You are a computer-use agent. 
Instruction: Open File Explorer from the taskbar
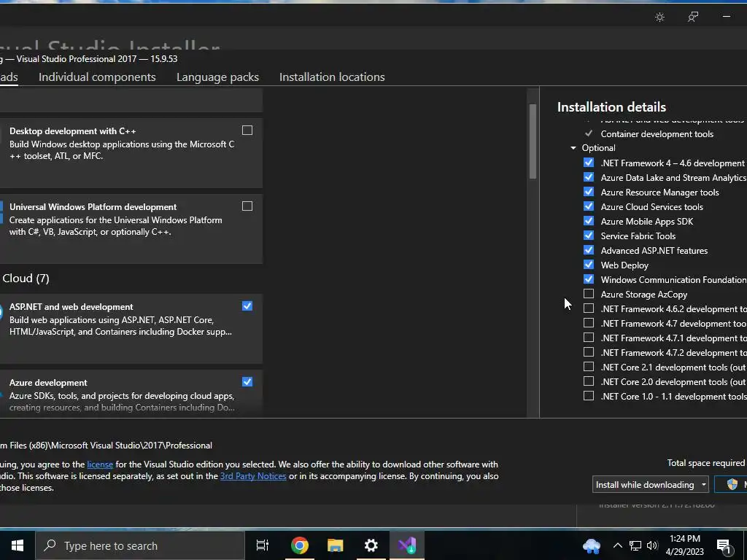click(x=336, y=545)
